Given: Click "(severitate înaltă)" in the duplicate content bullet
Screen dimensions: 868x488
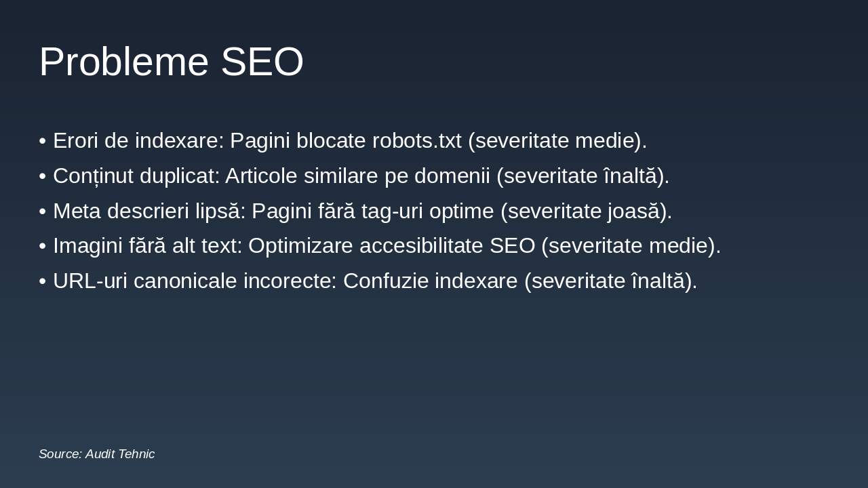Looking at the screenshot, I should click(582, 176).
